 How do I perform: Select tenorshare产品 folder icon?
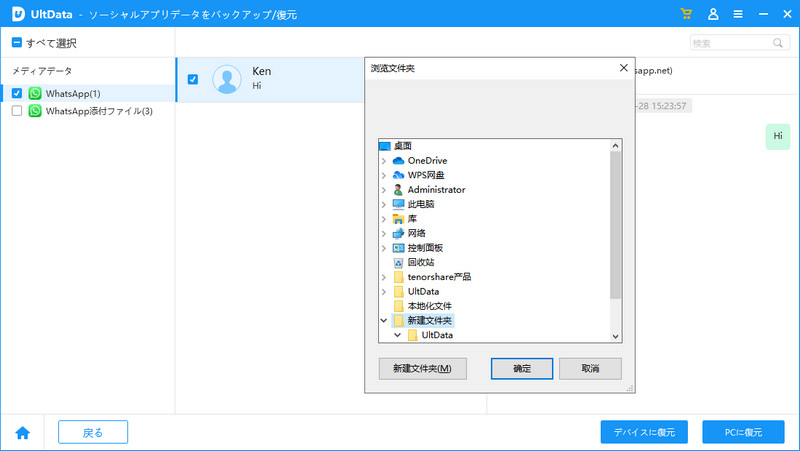[x=399, y=277]
